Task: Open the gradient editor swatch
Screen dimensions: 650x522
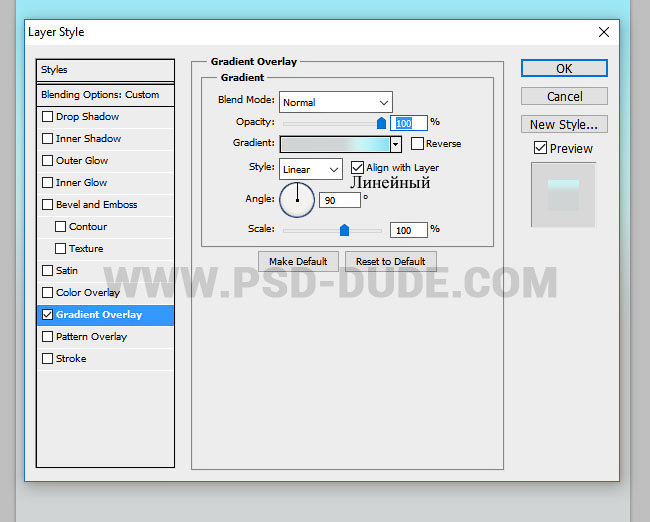Action: pos(335,144)
